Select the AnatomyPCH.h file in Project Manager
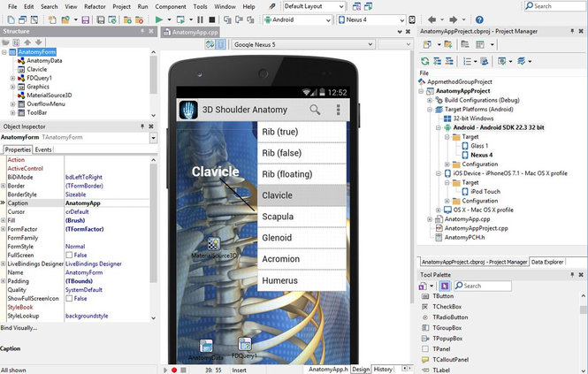Screen dimensions: 588x374 [464, 238]
